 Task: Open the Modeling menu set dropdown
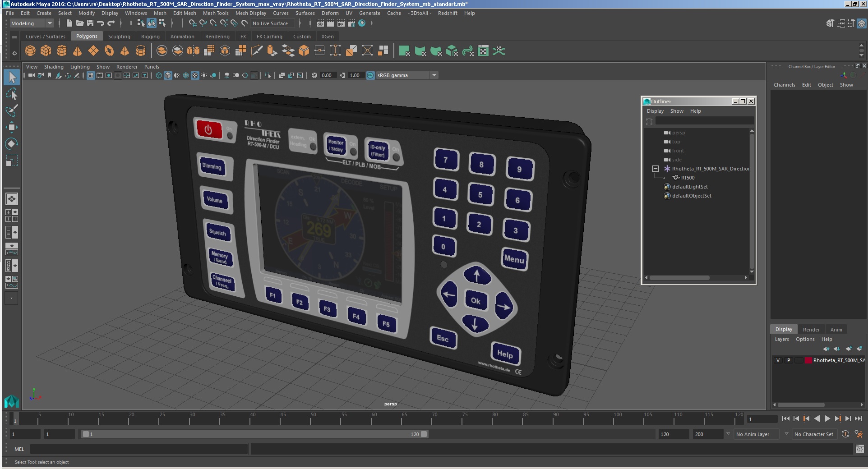(x=32, y=23)
